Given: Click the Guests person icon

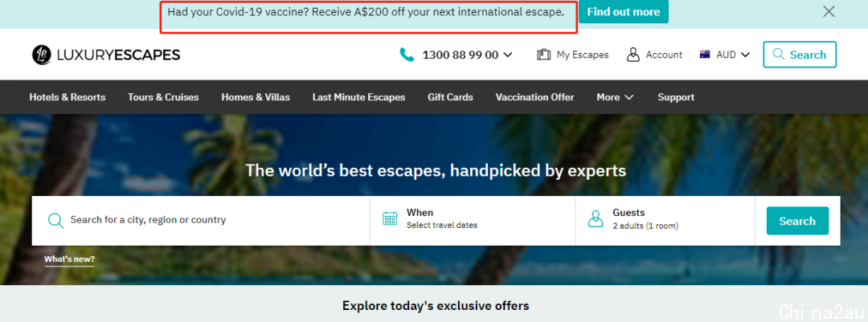Looking at the screenshot, I should click(596, 219).
